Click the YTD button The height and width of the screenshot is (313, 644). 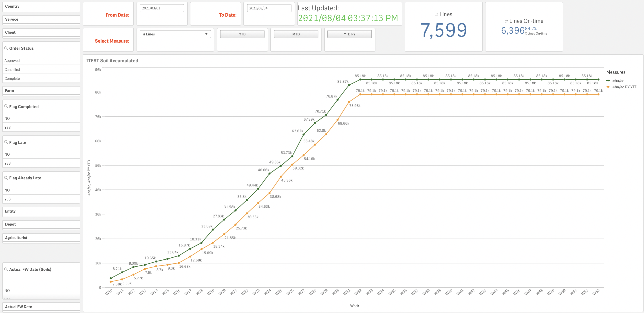242,34
